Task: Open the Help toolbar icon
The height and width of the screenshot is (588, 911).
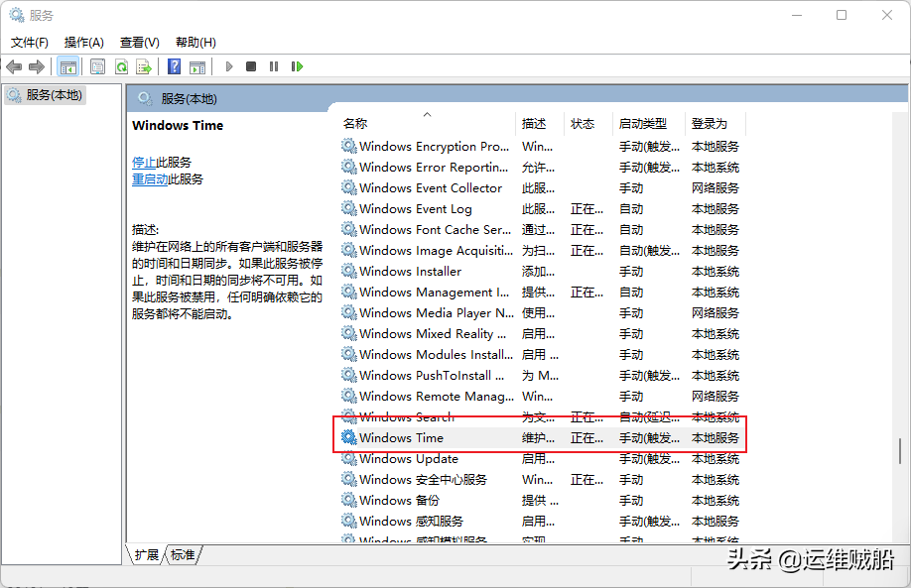Action: 174,66
